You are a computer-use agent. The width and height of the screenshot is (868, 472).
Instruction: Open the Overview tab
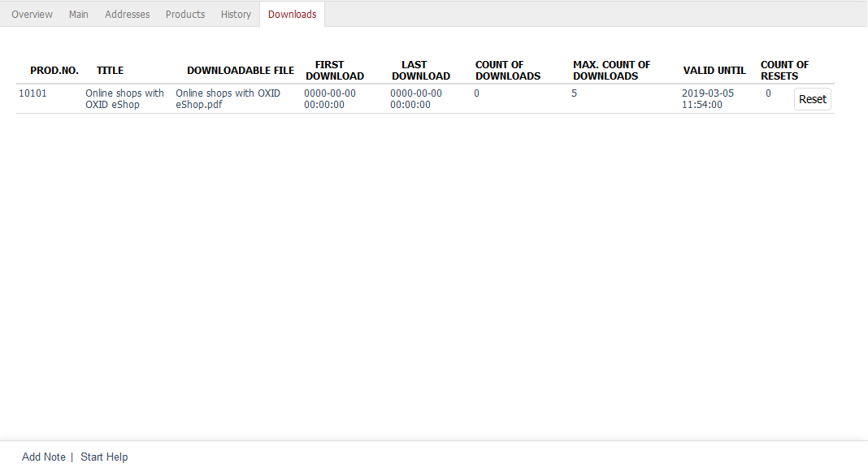33,15
